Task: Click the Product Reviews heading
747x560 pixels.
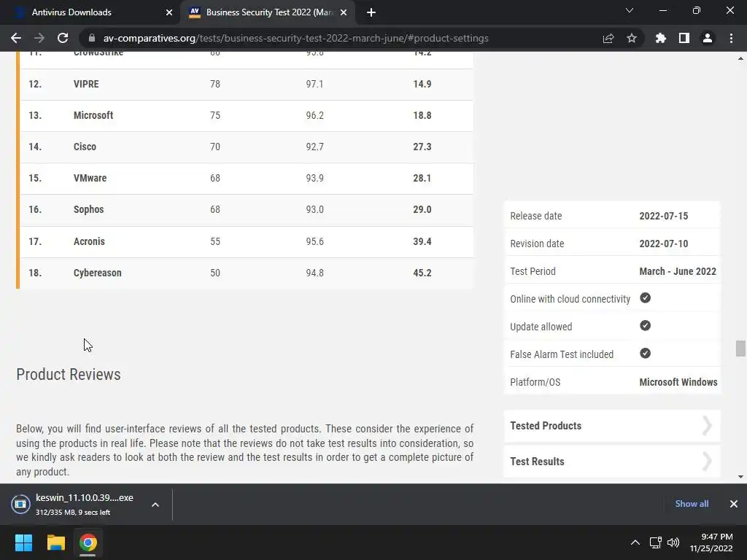Action: point(69,374)
